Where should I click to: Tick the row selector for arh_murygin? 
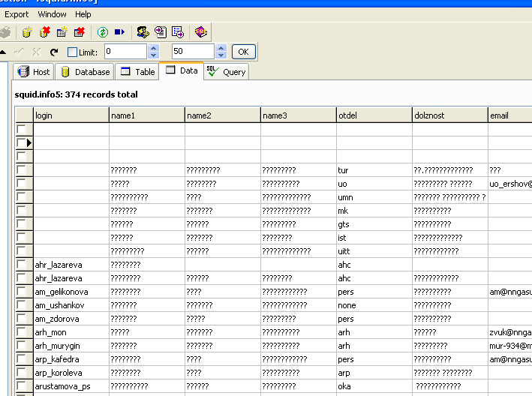point(21,346)
